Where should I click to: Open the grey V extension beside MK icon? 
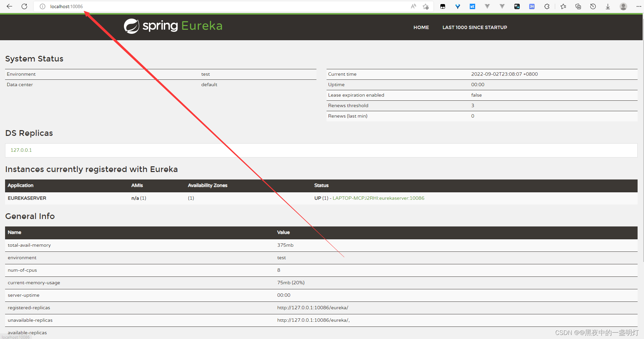pos(487,6)
